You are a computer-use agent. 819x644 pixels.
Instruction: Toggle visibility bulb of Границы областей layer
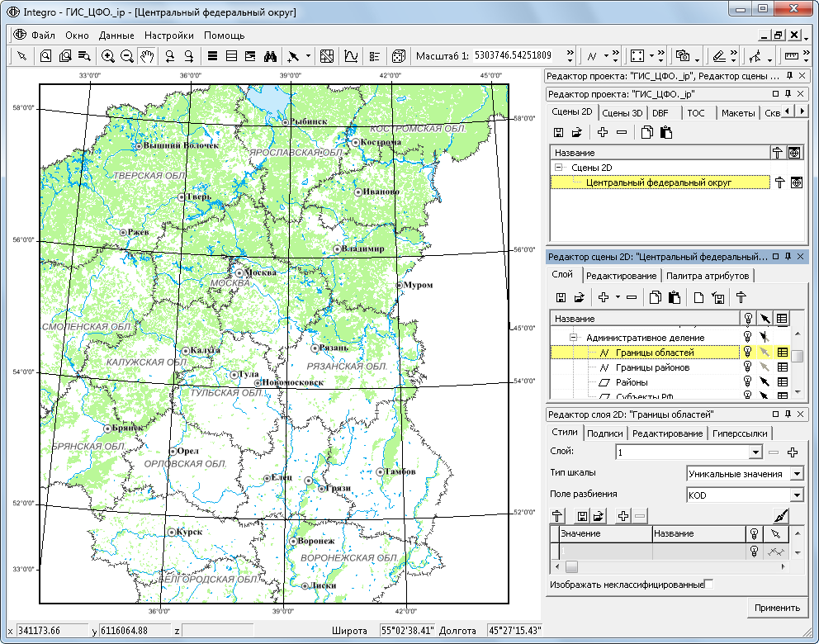click(747, 353)
